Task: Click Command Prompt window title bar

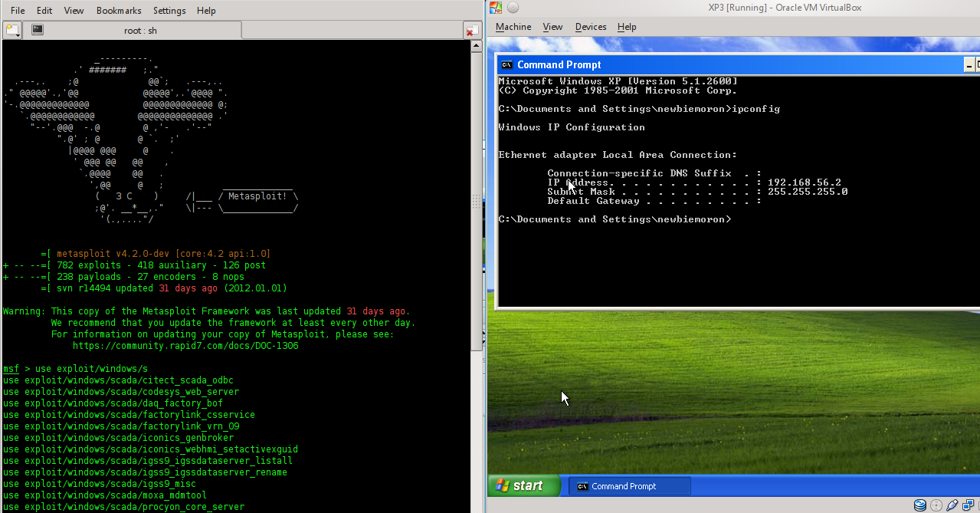Action: point(737,64)
